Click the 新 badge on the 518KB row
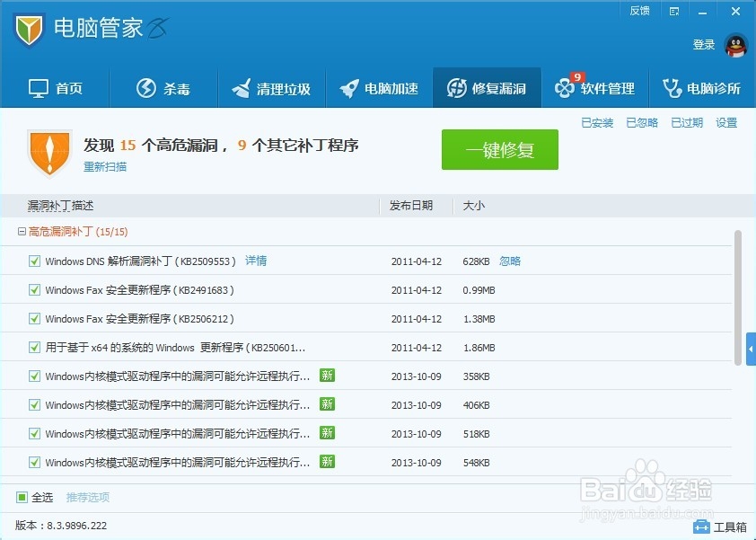756x540 pixels. [x=327, y=433]
